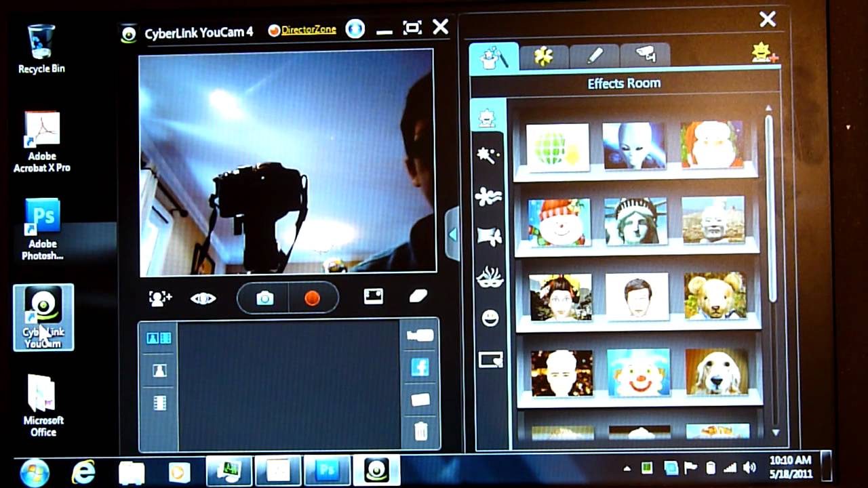The image size is (868, 488).
Task: Collapse the effects panel with side arrow
Action: (452, 234)
